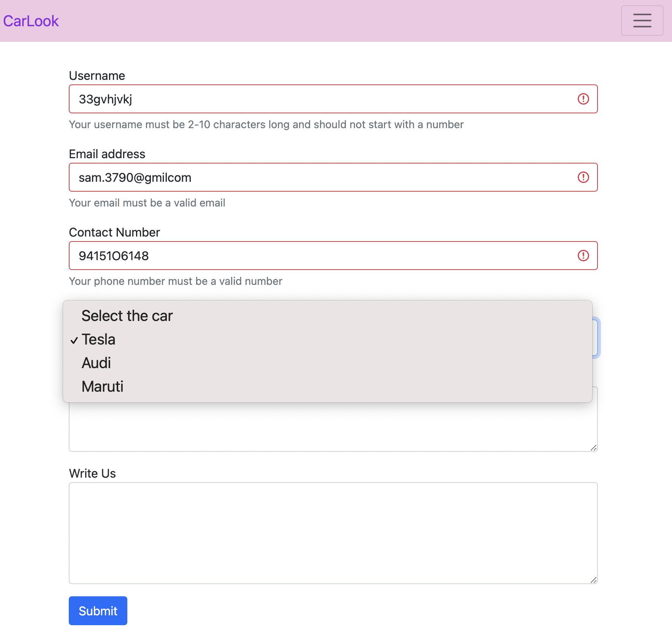Click the CarLook logo
The height and width of the screenshot is (629, 672).
31,21
